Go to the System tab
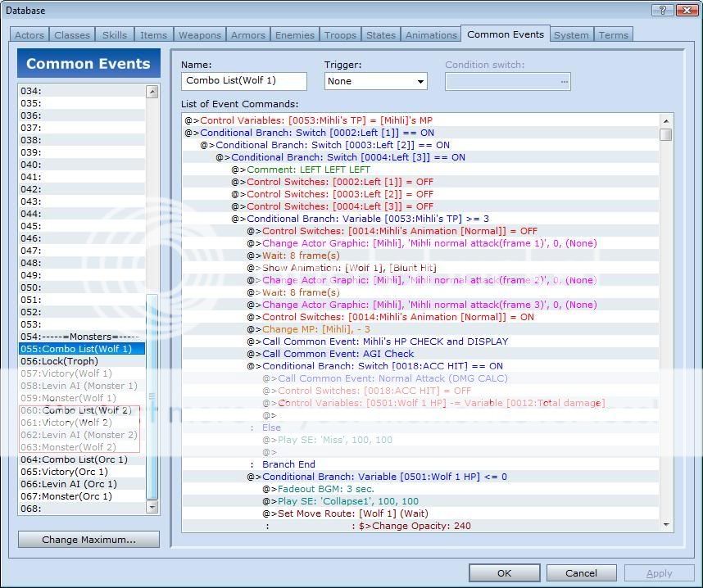The width and height of the screenshot is (703, 588). coord(570,35)
